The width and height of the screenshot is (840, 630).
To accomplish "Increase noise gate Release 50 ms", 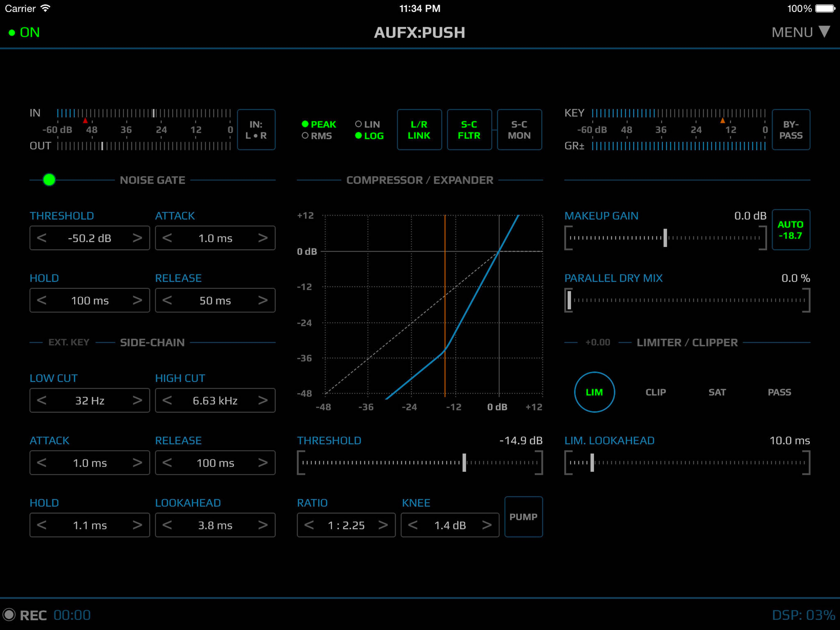I will click(x=263, y=300).
